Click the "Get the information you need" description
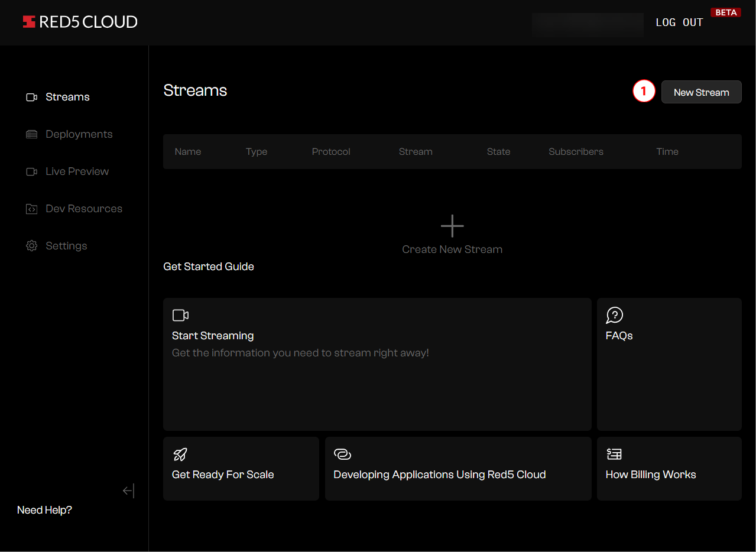Viewport: 756px width, 552px height. point(300,353)
